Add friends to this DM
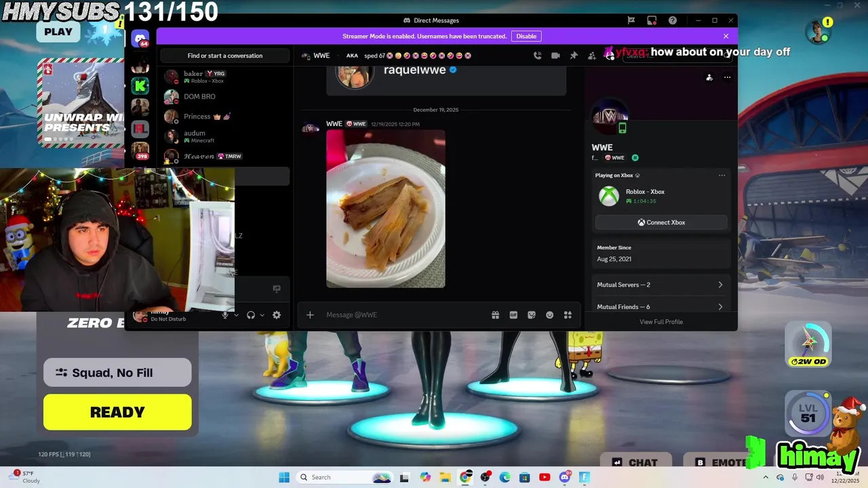868x488 pixels. point(591,56)
